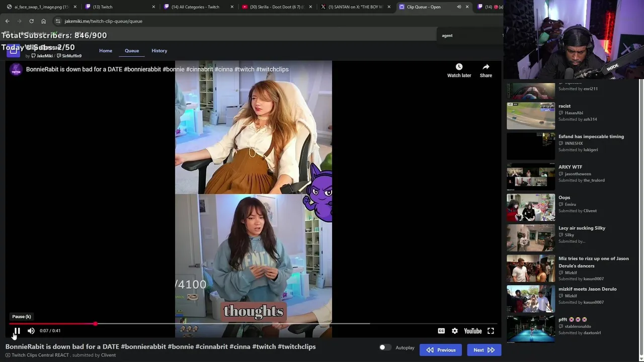644x362 pixels.
Task: Click the Clip Queue app logo
Action: click(13, 50)
